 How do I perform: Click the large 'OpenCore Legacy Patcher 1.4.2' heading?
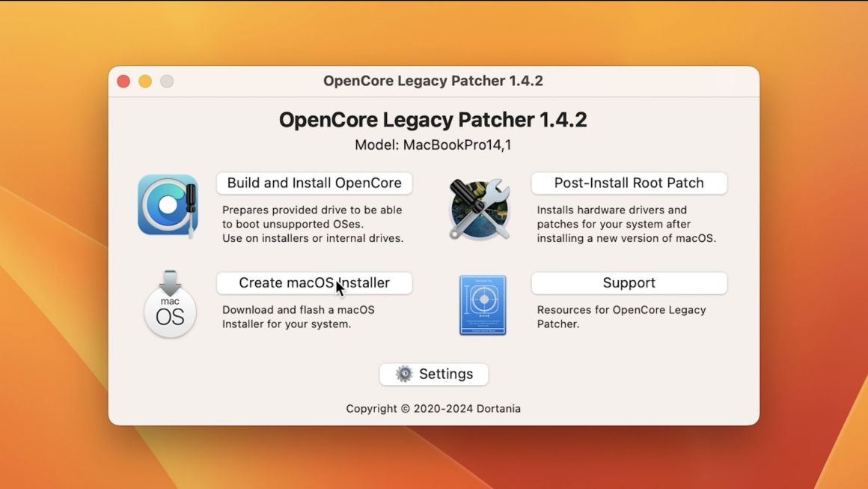click(433, 120)
